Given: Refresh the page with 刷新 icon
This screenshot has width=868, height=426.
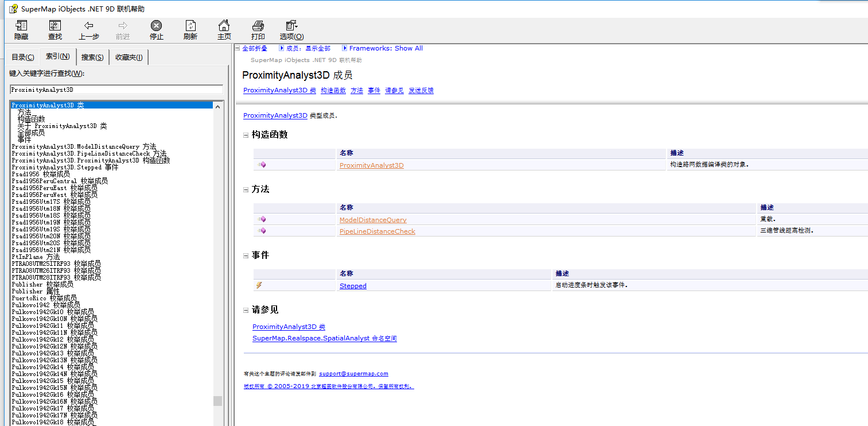Looking at the screenshot, I should 190,26.
